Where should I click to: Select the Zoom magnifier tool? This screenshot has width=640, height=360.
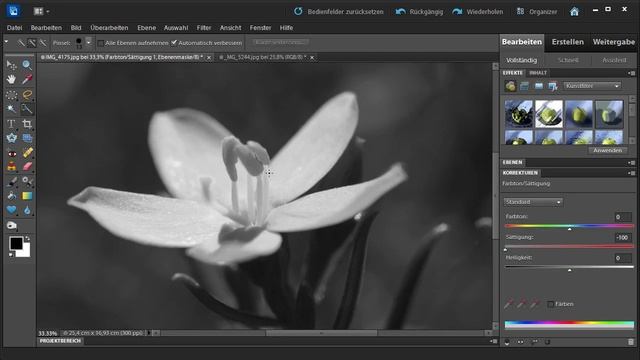[x=27, y=65]
